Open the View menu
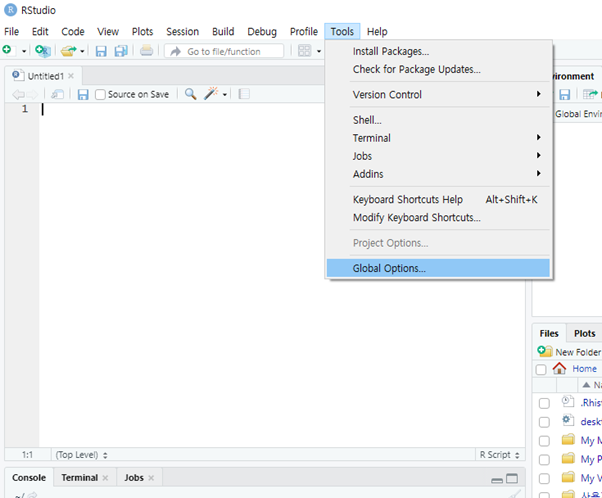The width and height of the screenshot is (602, 498). tap(108, 31)
